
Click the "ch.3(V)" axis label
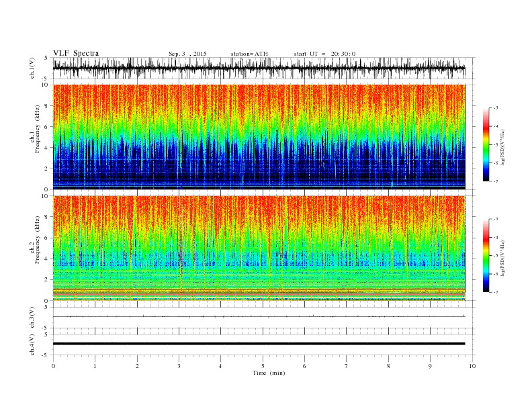click(32, 318)
